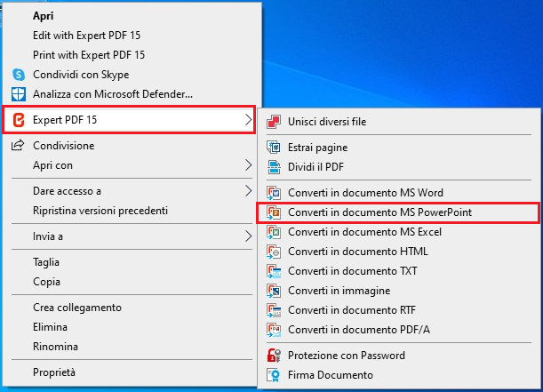Select Converti in documento PDF/A
The image size is (543, 392).
click(399, 330)
